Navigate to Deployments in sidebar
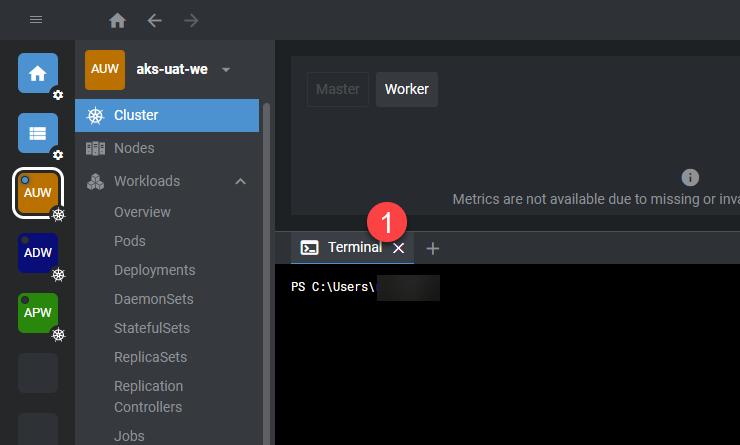Image resolution: width=740 pixels, height=445 pixels. (154, 270)
